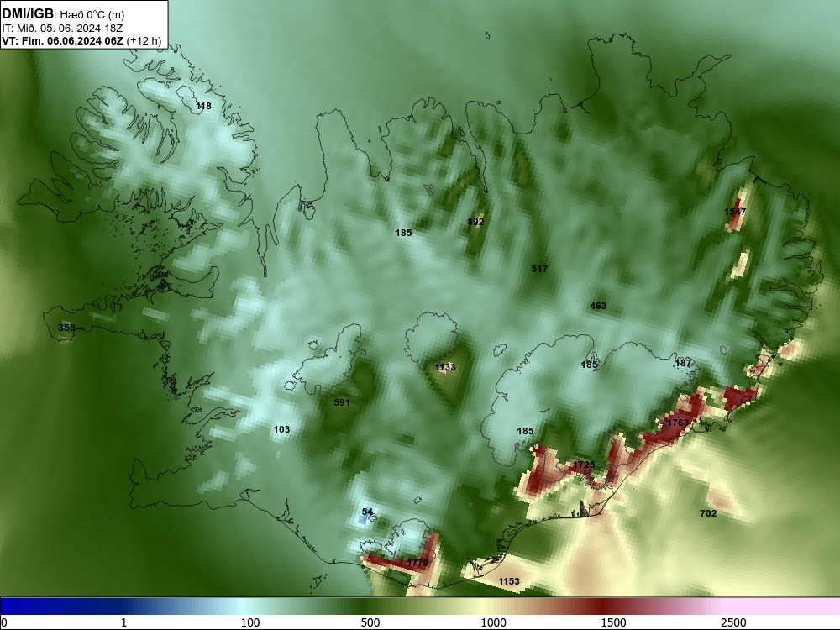
Task: Select the 1779 height value
Action: (x=417, y=563)
